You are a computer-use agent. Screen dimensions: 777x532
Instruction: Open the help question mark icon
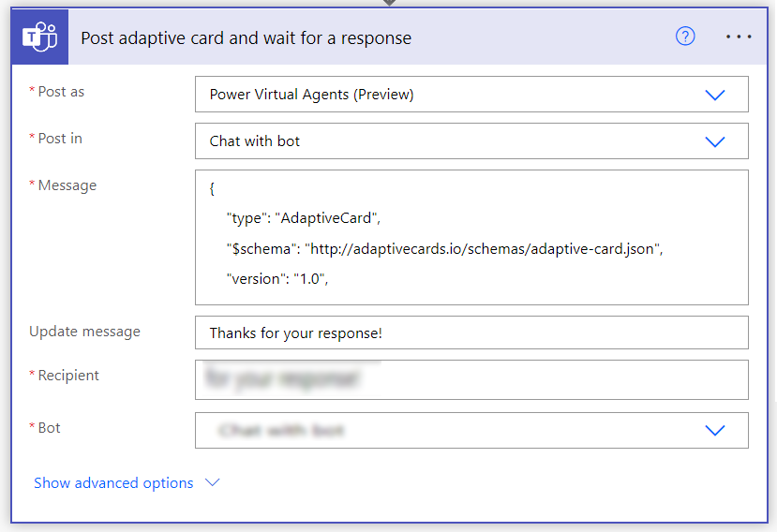[x=685, y=37]
